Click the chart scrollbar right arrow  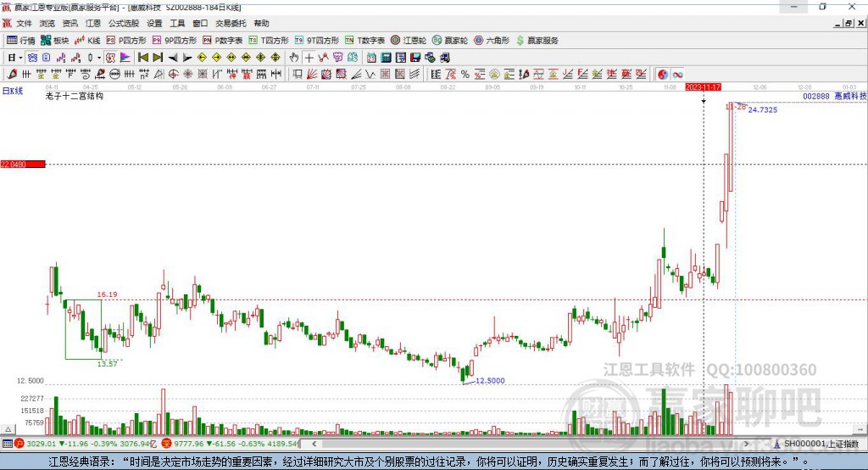[746, 444]
